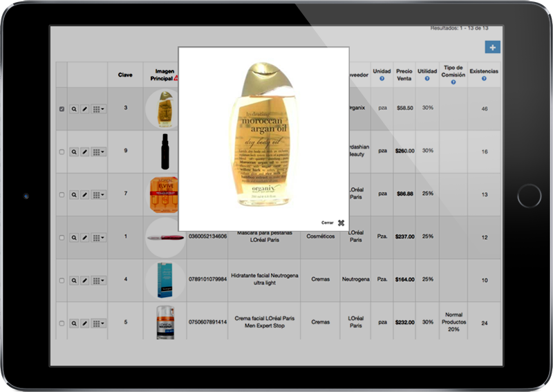553x392 pixels.
Task: Open grid options dropdown for product clave 4
Action: tap(98, 281)
